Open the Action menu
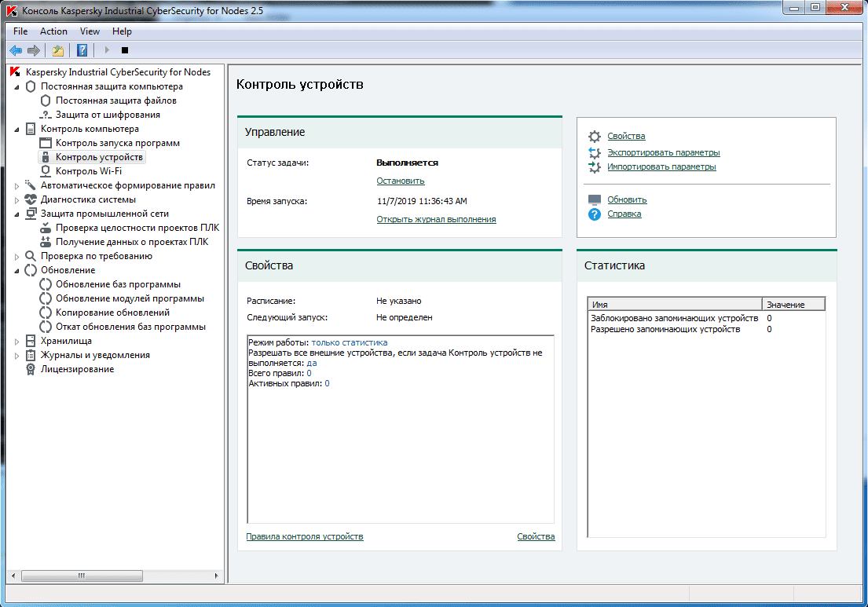 (x=53, y=31)
